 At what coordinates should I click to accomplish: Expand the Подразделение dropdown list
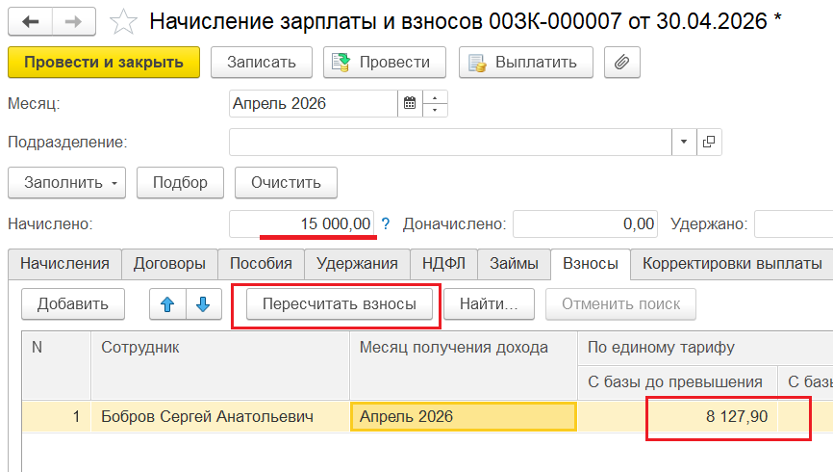tap(684, 143)
